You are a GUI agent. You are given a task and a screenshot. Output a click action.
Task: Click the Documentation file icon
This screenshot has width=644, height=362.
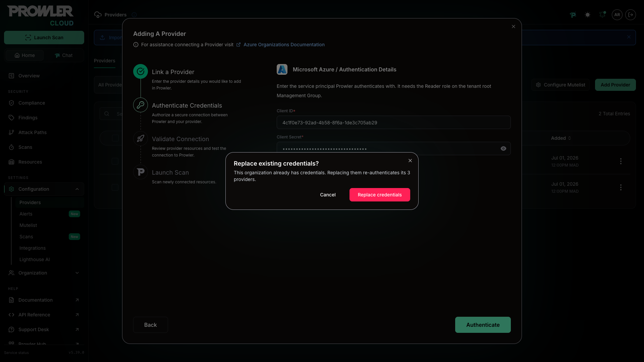[x=11, y=300]
